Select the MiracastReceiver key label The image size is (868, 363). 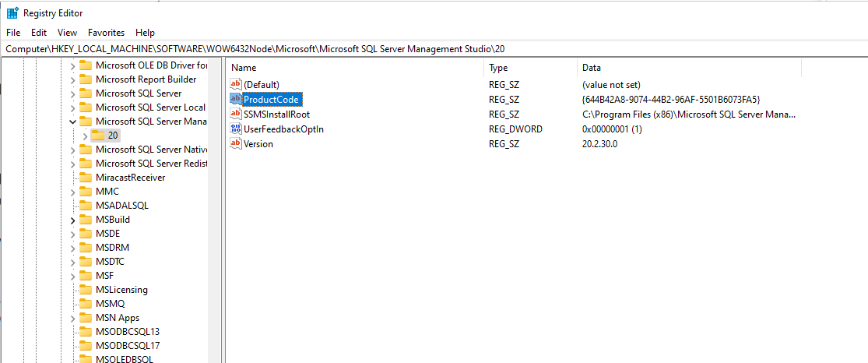click(131, 178)
